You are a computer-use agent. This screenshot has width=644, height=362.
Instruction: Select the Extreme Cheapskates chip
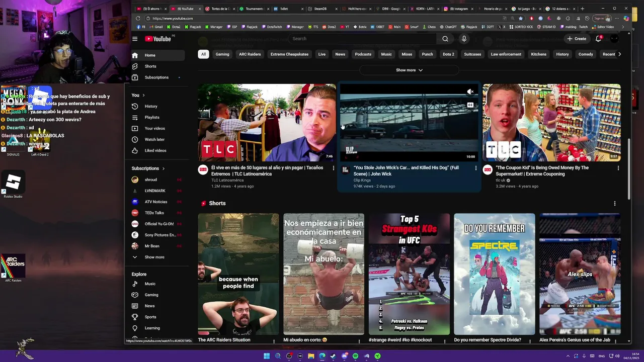289,54
